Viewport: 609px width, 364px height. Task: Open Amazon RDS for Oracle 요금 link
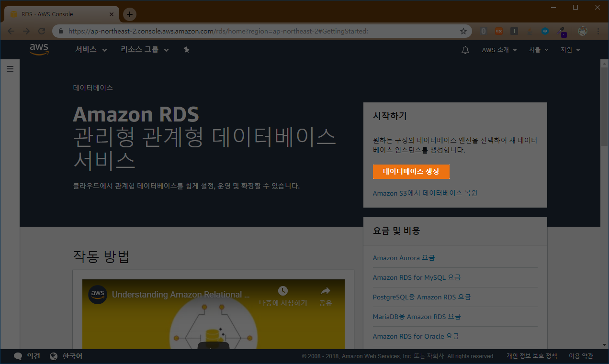click(x=416, y=336)
